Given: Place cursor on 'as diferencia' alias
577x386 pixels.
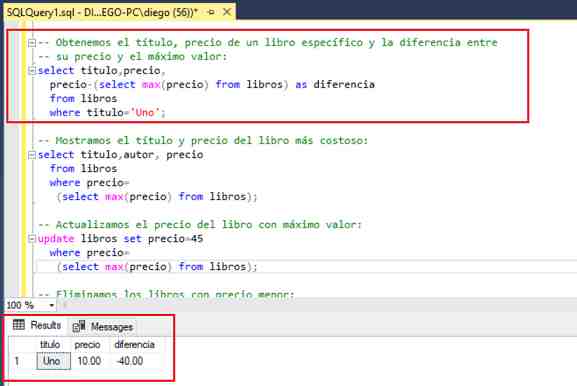Looking at the screenshot, I should [335, 85].
